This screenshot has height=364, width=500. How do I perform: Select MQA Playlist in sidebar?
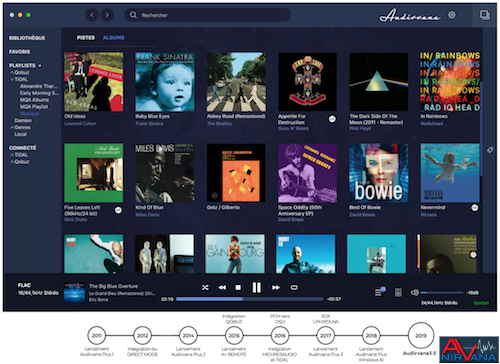pos(34,107)
